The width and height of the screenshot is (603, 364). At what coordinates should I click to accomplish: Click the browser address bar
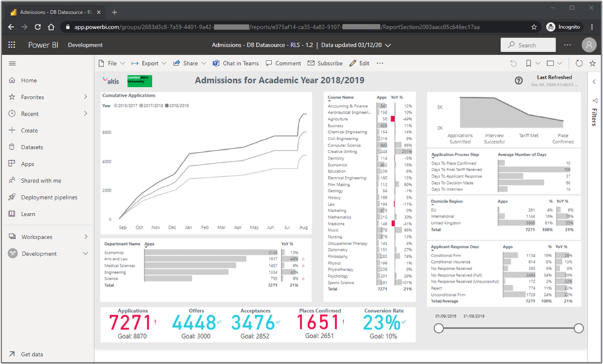300,27
